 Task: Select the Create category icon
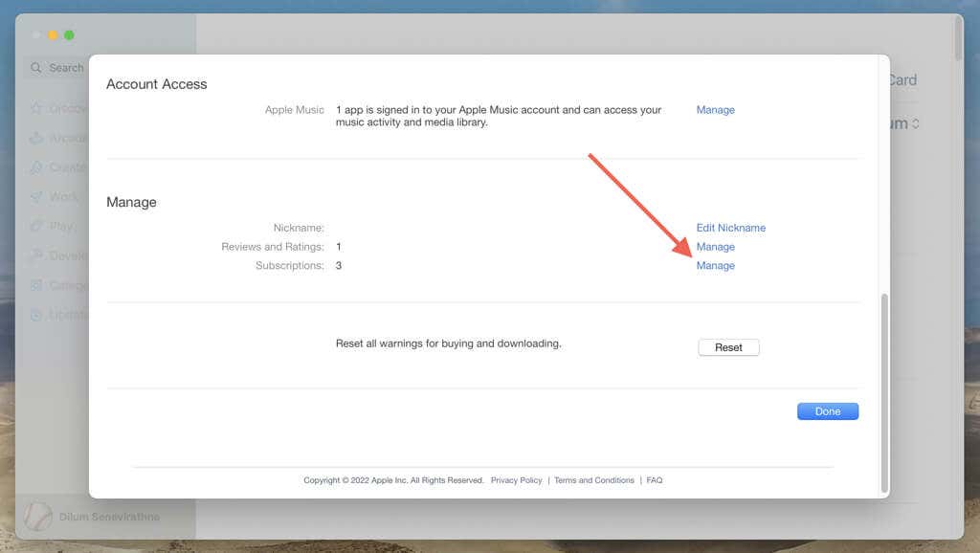coord(59,167)
